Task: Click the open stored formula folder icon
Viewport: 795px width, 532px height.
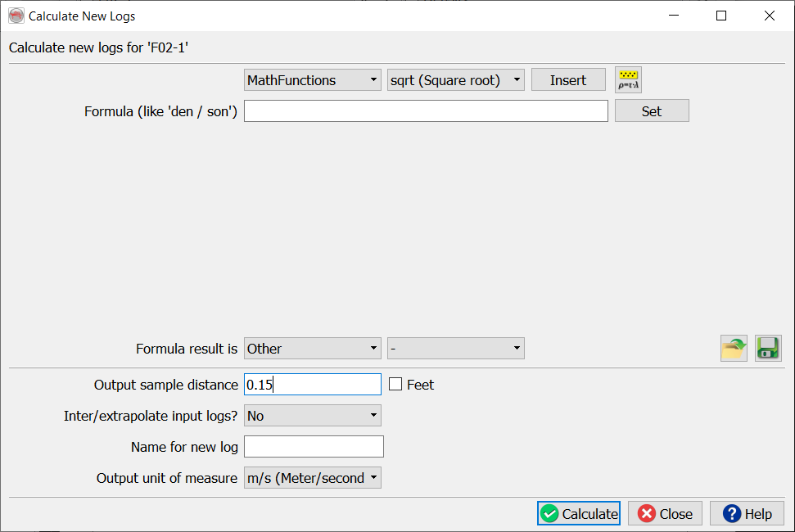Action: pos(734,349)
